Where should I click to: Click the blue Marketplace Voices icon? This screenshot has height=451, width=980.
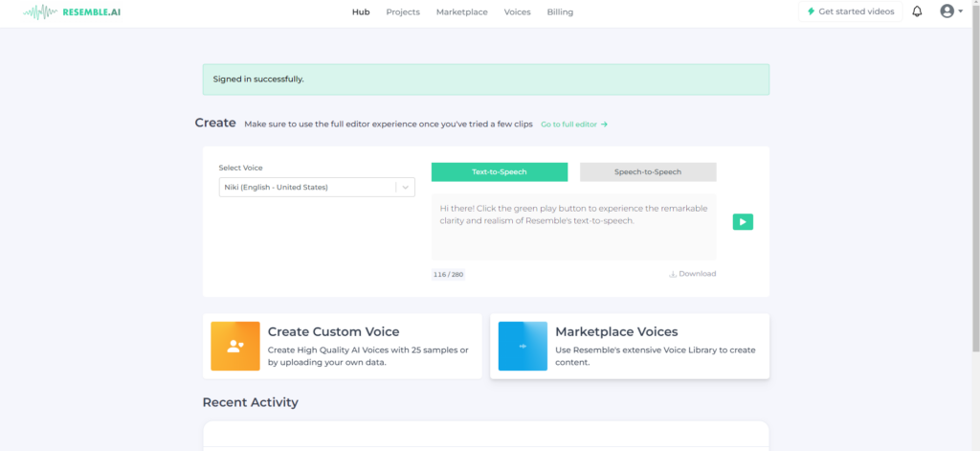523,346
